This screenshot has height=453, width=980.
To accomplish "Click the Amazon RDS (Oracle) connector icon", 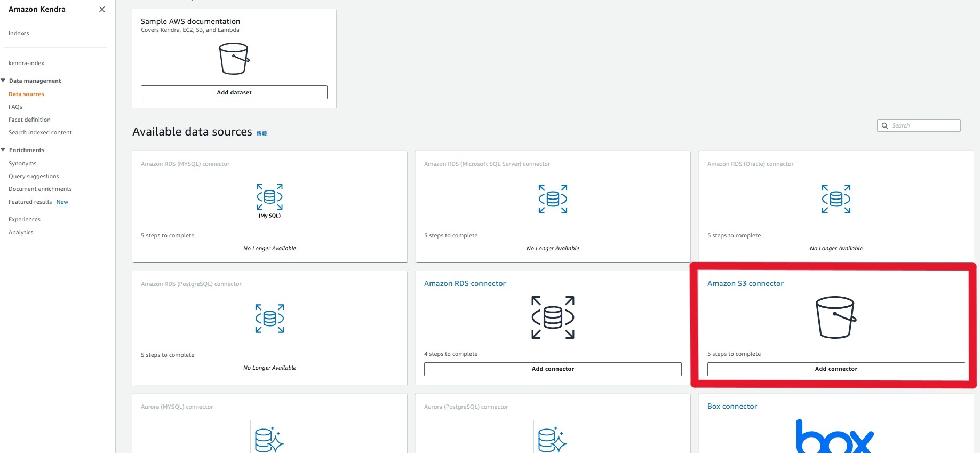I will [836, 199].
